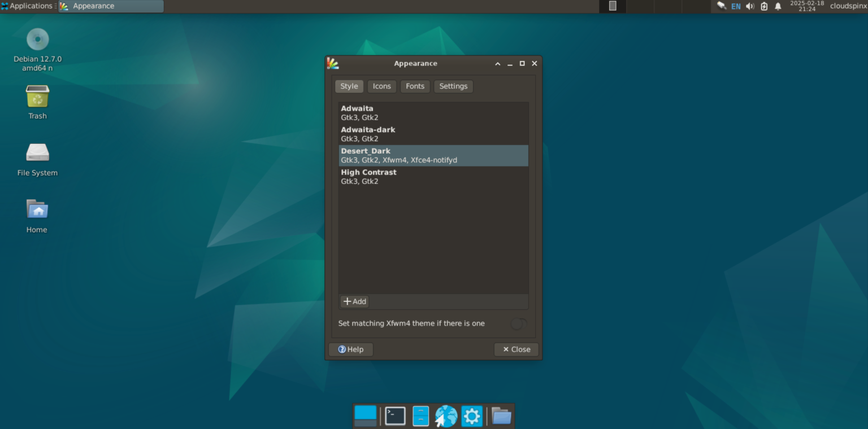Open the settings gear icon in the dock
Screen dimensions: 868x429
tap(471, 416)
